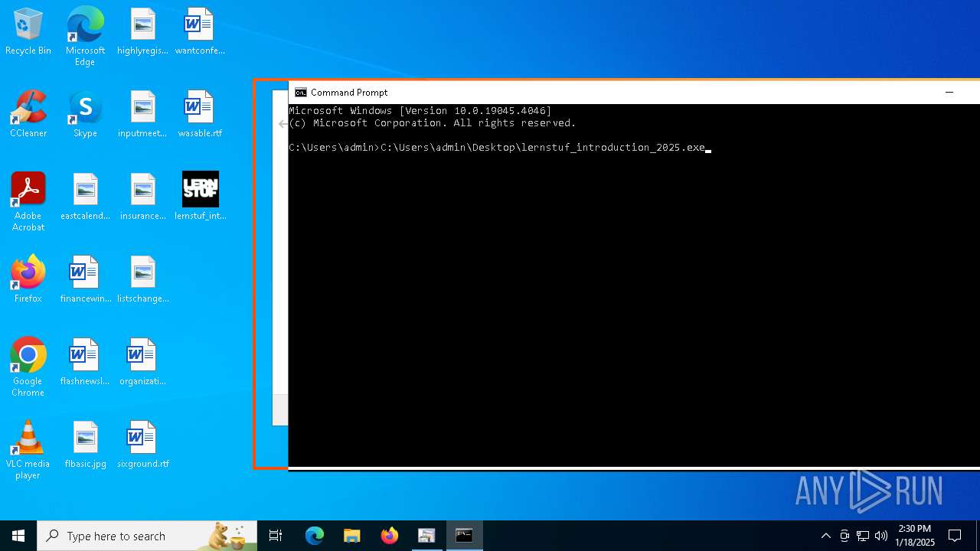
Task: Launch Microsoft Edge from the desktop
Action: point(85,36)
